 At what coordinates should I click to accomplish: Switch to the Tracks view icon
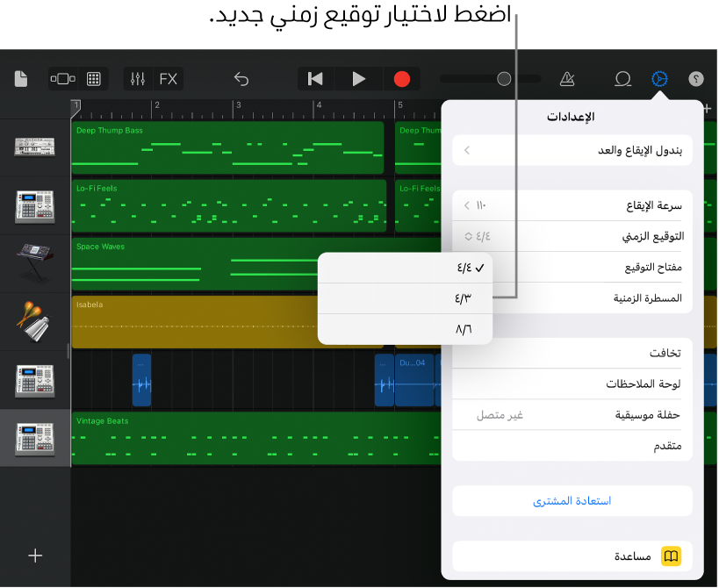coord(62,78)
